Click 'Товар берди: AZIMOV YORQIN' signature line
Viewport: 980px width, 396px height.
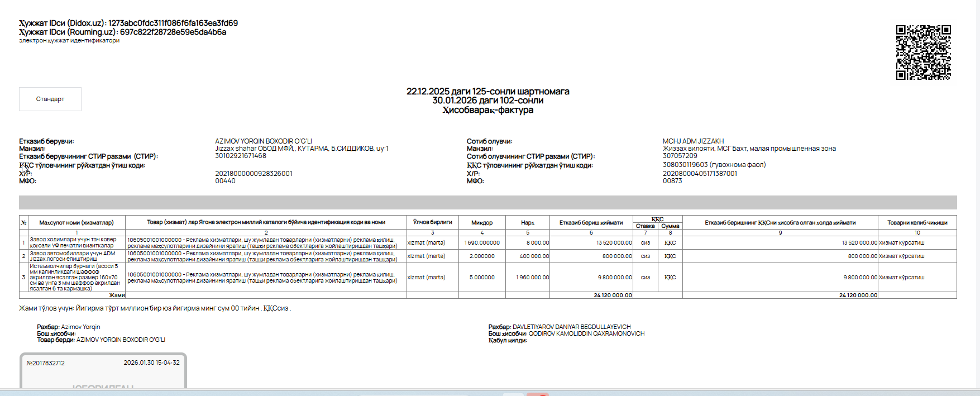coord(101,340)
